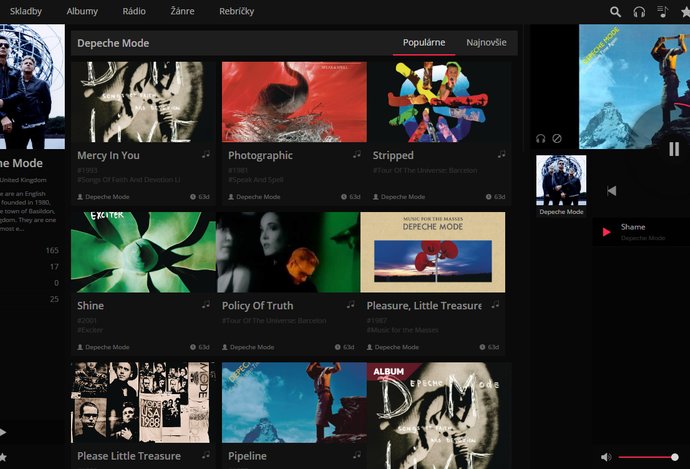Open Depeche Mode artist link under Photographic

258,197
